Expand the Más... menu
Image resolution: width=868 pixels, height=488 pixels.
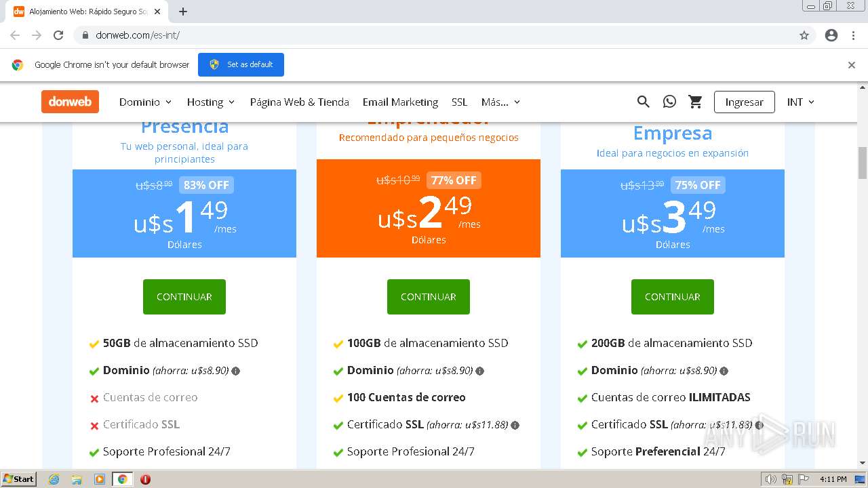[500, 102]
